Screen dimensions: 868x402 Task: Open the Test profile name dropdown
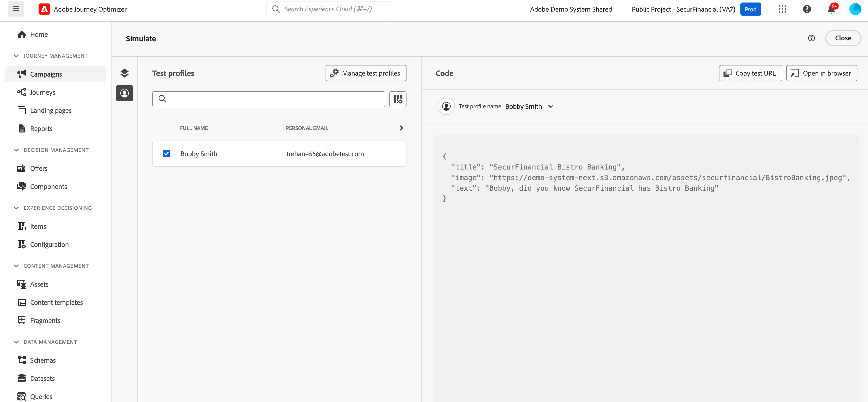coord(529,106)
